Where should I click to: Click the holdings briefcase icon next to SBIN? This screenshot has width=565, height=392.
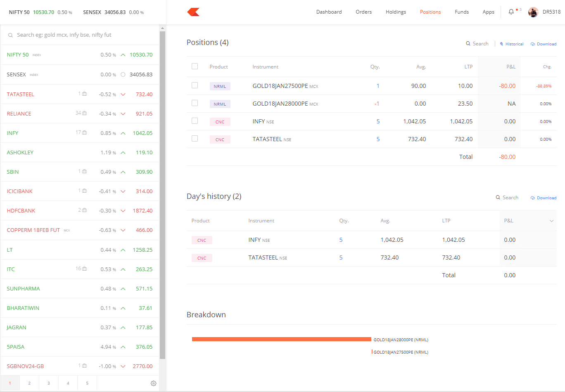click(x=85, y=171)
